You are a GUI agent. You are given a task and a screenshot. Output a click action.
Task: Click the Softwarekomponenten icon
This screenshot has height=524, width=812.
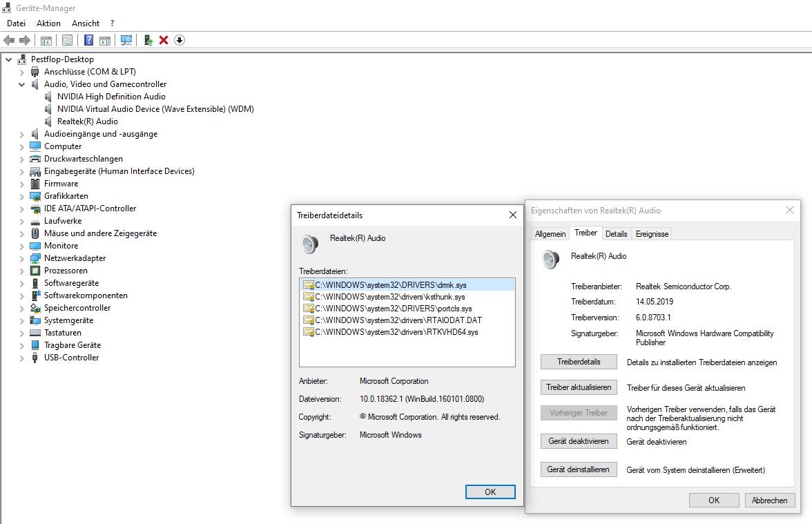[35, 295]
